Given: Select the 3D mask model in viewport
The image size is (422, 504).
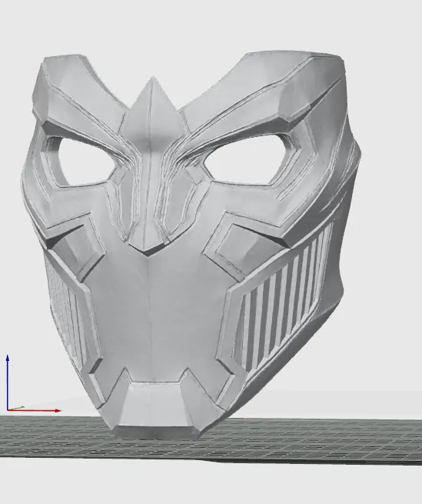Looking at the screenshot, I should point(190,244).
